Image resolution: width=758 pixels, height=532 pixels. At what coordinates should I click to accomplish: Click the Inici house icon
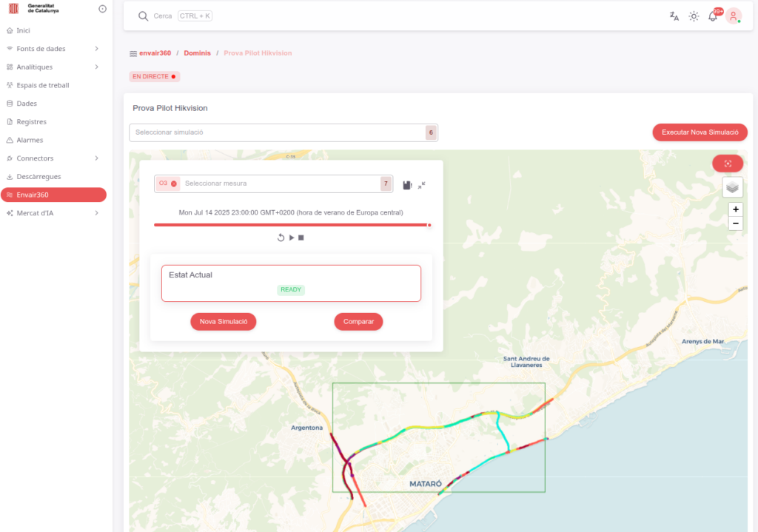pyautogui.click(x=10, y=30)
